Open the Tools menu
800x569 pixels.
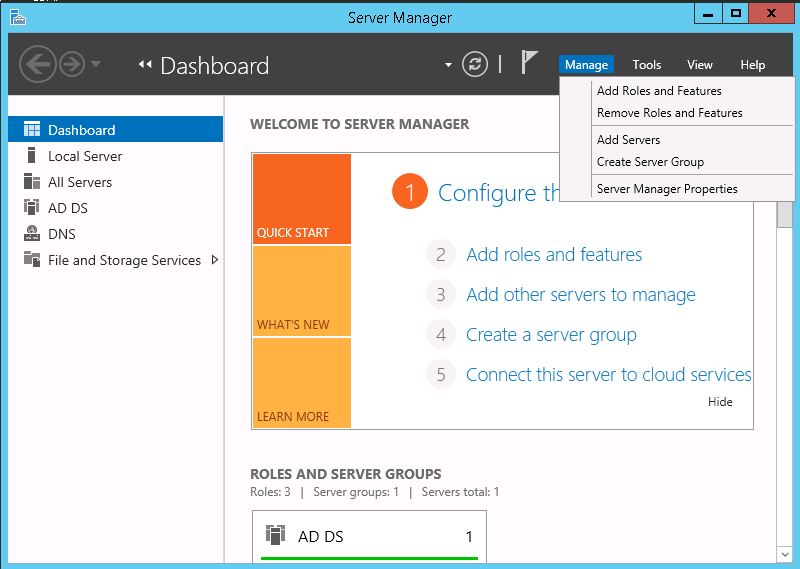(646, 65)
